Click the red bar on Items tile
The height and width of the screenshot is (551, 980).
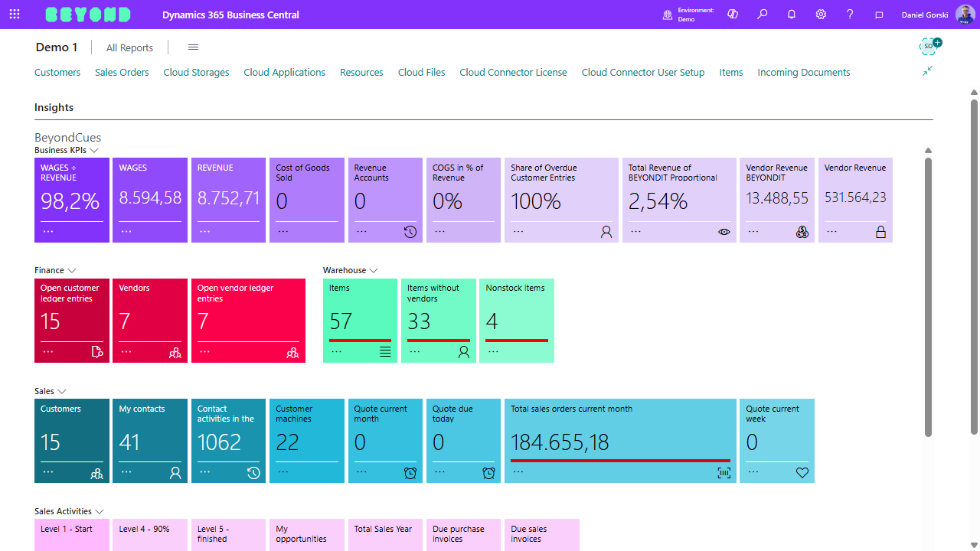click(x=360, y=341)
